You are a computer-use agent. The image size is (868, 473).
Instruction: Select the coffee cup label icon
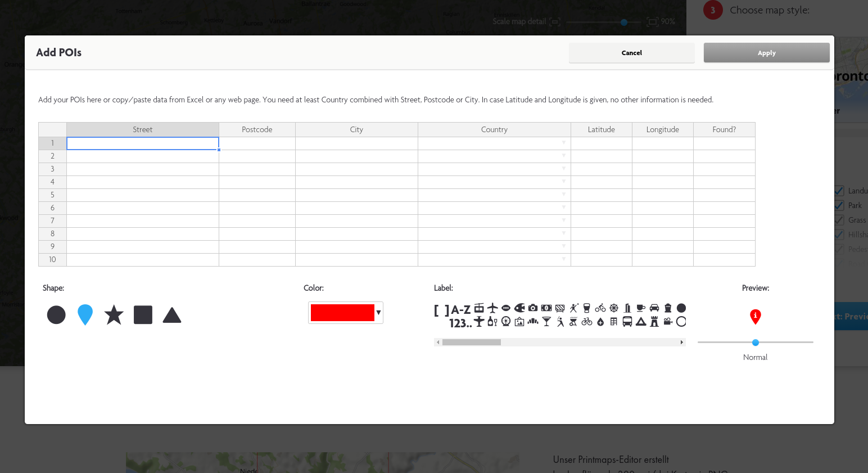[640, 308]
